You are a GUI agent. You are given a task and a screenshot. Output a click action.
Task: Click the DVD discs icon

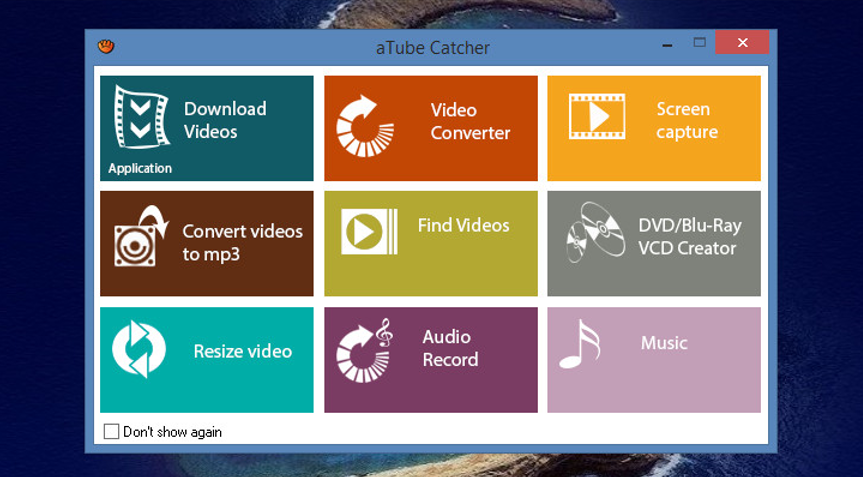click(596, 232)
